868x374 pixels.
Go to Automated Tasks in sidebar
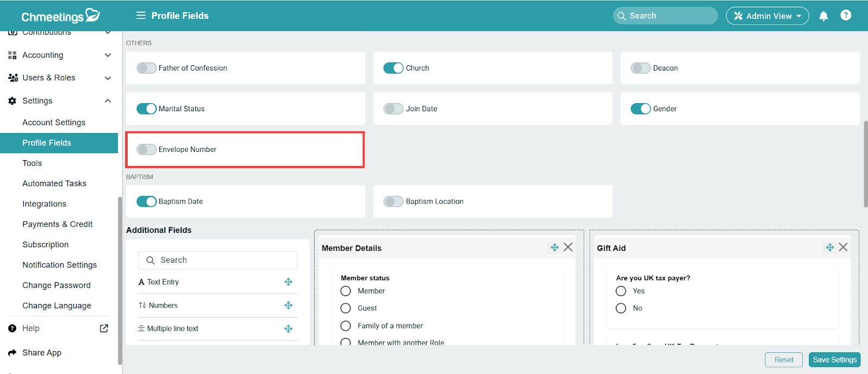click(x=54, y=183)
